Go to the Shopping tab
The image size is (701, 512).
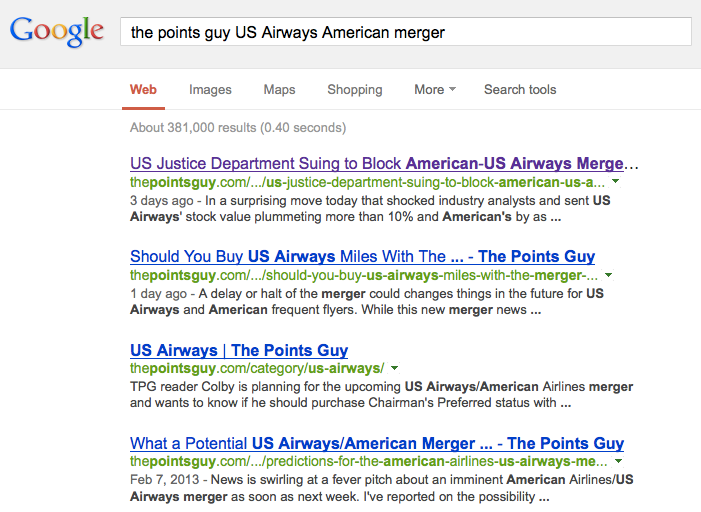click(x=354, y=89)
